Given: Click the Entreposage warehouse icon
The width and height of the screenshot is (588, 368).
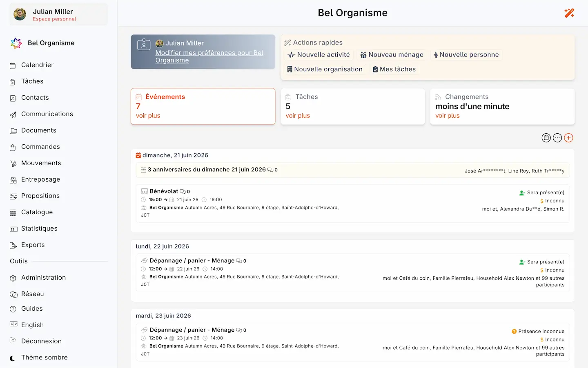Looking at the screenshot, I should tap(13, 180).
